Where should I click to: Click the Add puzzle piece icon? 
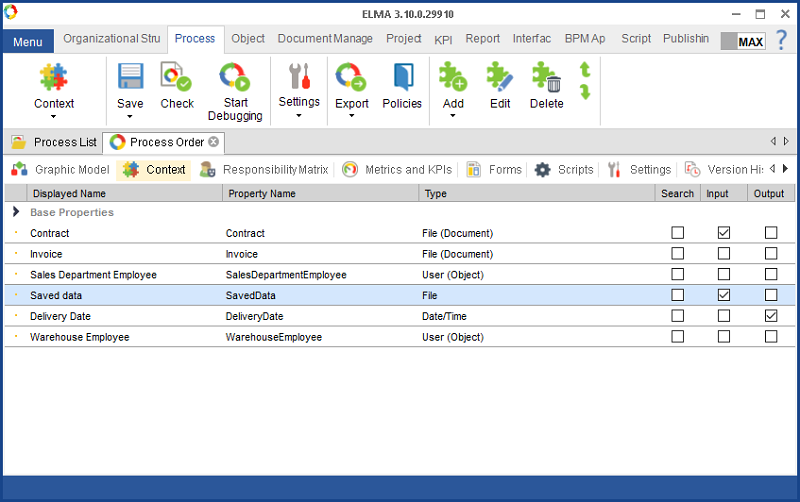point(453,77)
